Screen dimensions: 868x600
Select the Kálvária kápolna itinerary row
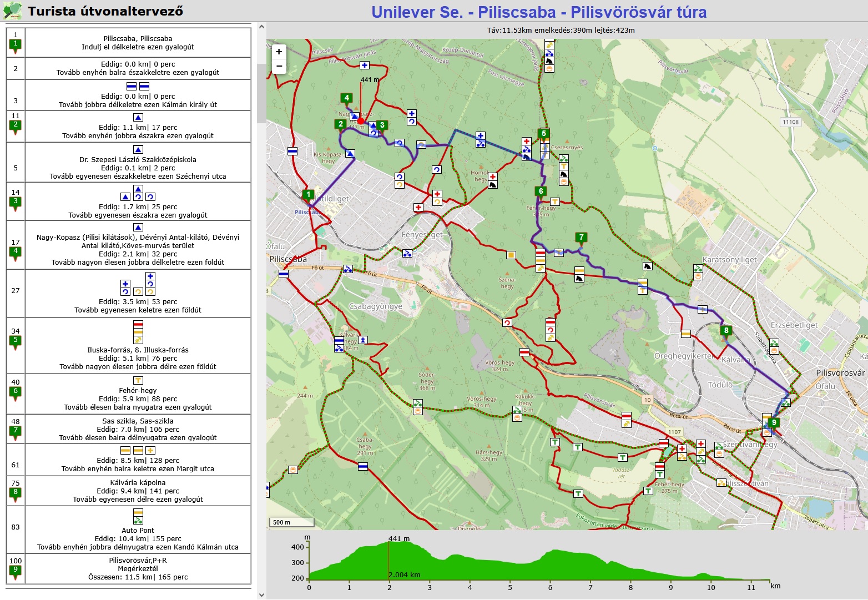[x=138, y=491]
